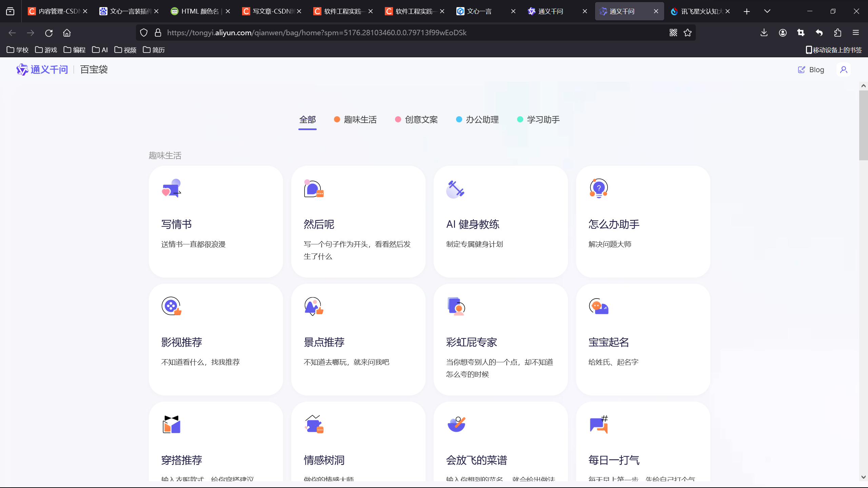
Task: Open the 编程 bookmarks folder
Action: 75,50
